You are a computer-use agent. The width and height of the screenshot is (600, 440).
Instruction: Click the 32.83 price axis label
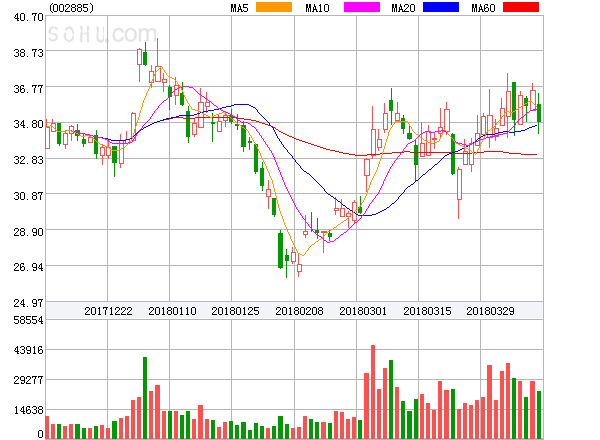click(28, 160)
